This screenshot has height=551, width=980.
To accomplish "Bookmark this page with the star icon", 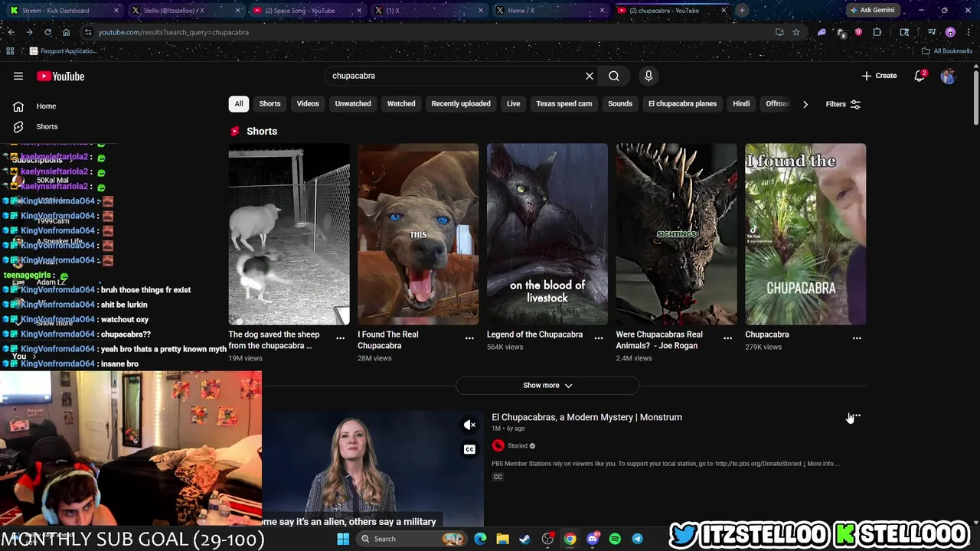I will 796,32.
